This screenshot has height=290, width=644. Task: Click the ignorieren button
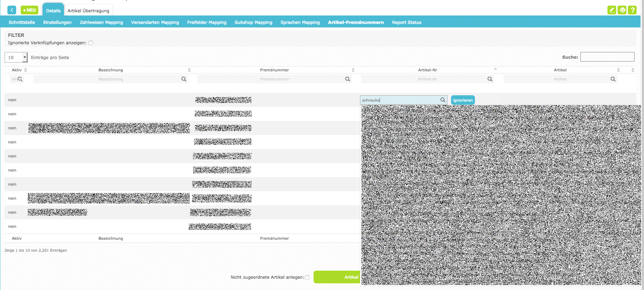(x=463, y=100)
